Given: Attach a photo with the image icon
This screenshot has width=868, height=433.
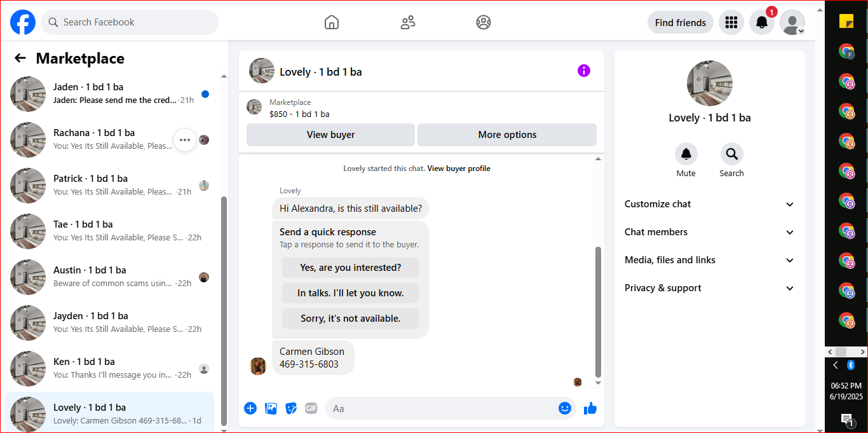Looking at the screenshot, I should (x=271, y=408).
